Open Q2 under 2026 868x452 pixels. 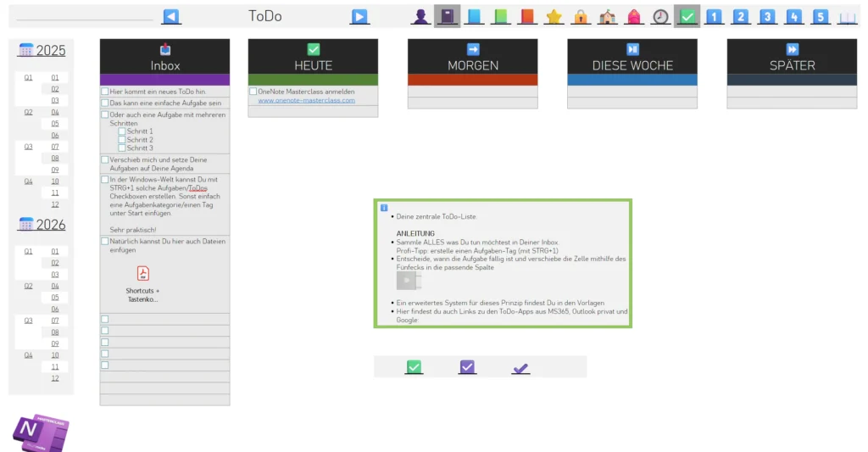click(x=28, y=286)
